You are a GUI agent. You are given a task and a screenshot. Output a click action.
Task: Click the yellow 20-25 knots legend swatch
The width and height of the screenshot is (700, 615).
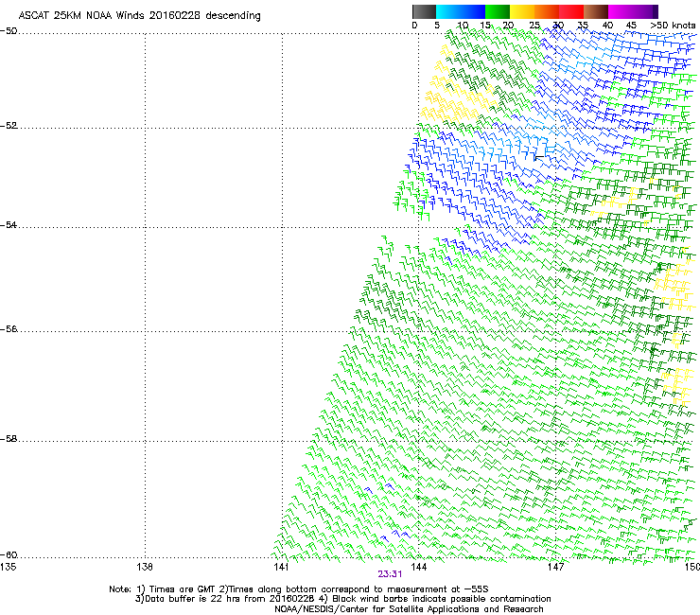point(522,11)
